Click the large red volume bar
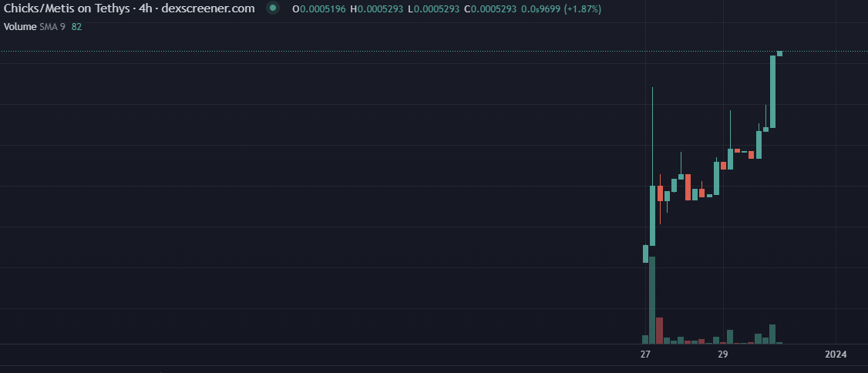868x373 pixels. 659,331
